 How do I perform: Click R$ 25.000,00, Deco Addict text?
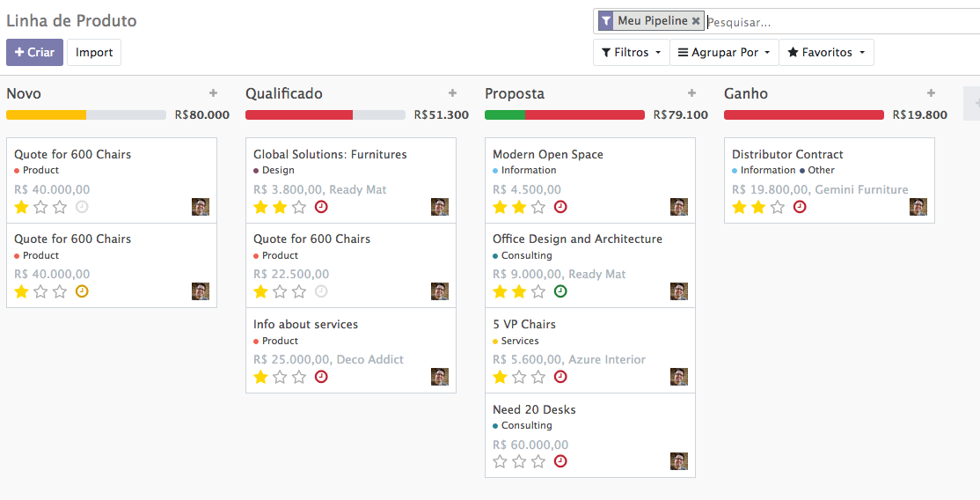pyautogui.click(x=329, y=360)
